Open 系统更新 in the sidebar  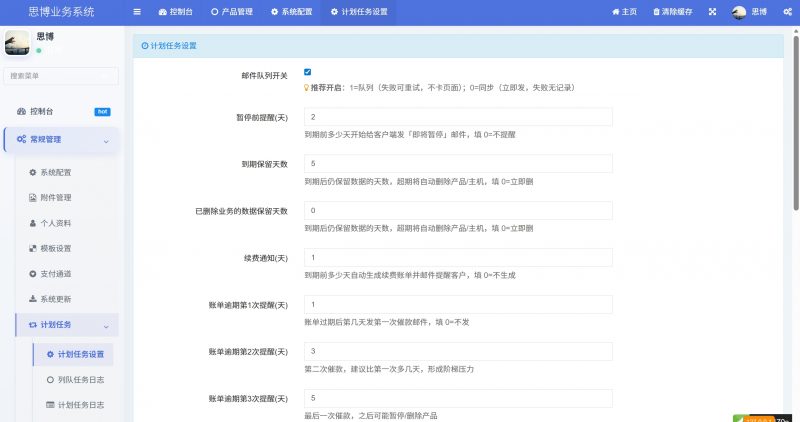pos(55,299)
